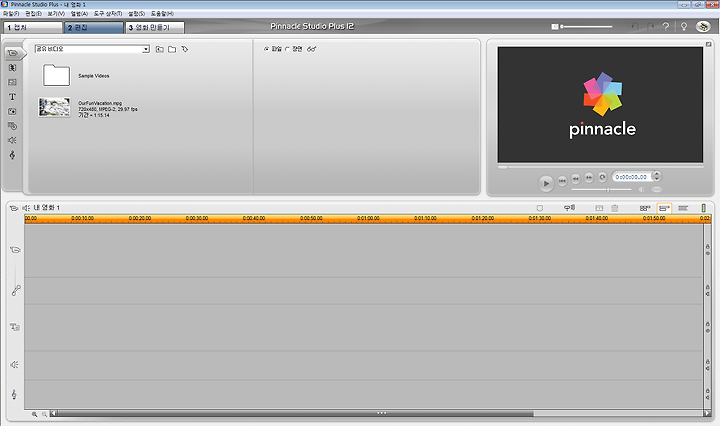Screen dimensions: 720x426
Task: Click the light bulb tips icon
Action: tap(684, 27)
